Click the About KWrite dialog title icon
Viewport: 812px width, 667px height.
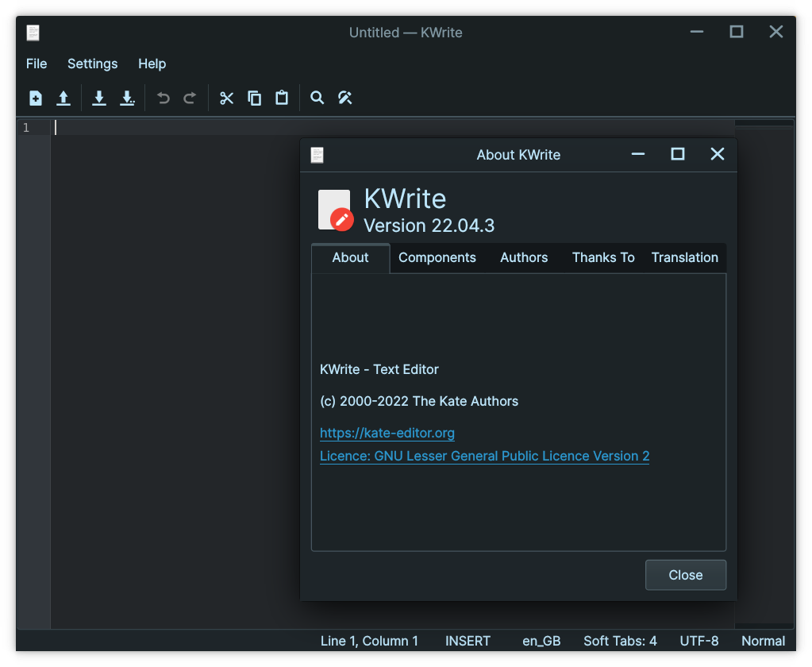coord(317,155)
